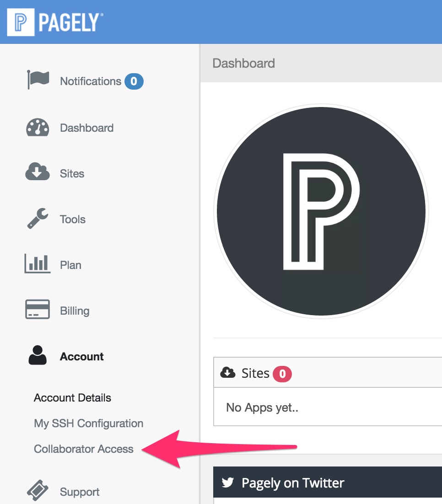Click the red Sites count badge
Viewport: 442px width, 504px height.
coord(282,374)
